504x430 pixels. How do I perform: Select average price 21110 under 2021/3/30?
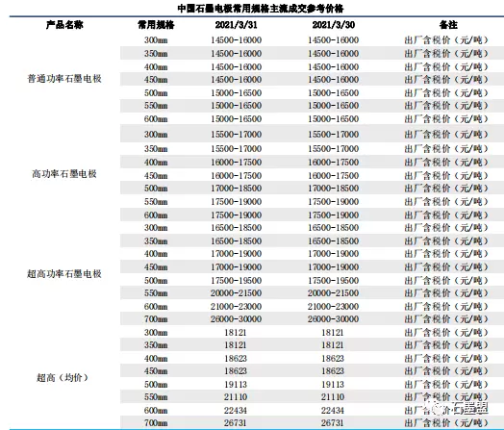tap(333, 397)
